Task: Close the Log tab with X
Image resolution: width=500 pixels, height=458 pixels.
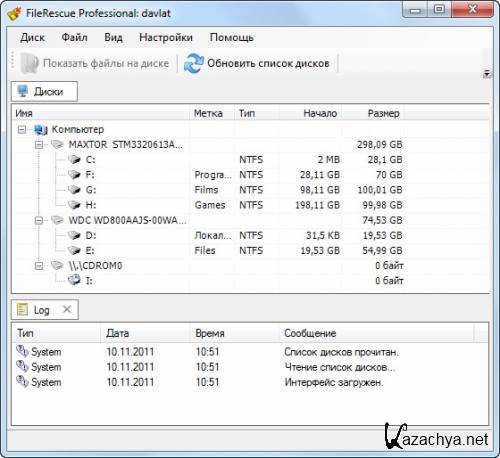Action: click(67, 309)
